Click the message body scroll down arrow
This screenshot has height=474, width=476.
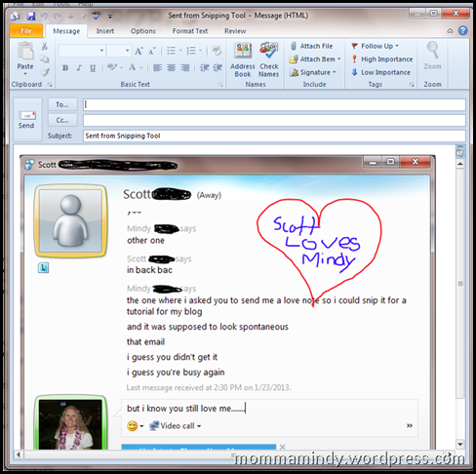[x=460, y=444]
